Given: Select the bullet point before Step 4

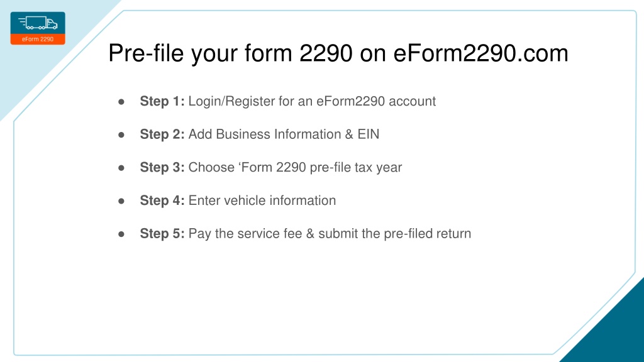Looking at the screenshot, I should (121, 200).
